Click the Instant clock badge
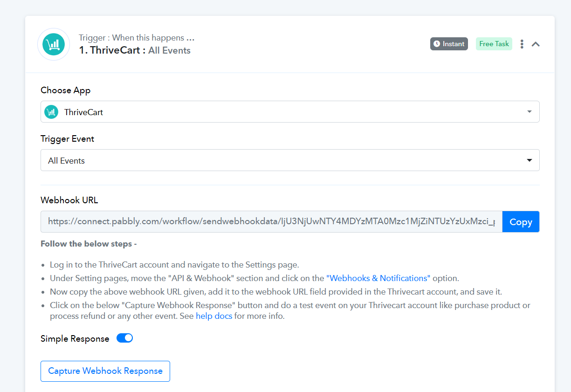The height and width of the screenshot is (392, 571). (x=449, y=44)
